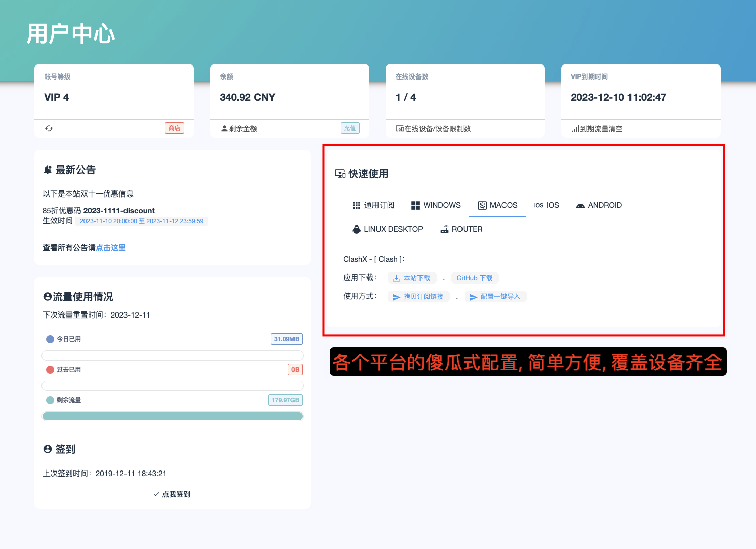Click the 31.09MB today usage badge
Image resolution: width=756 pixels, height=549 pixels.
click(286, 339)
